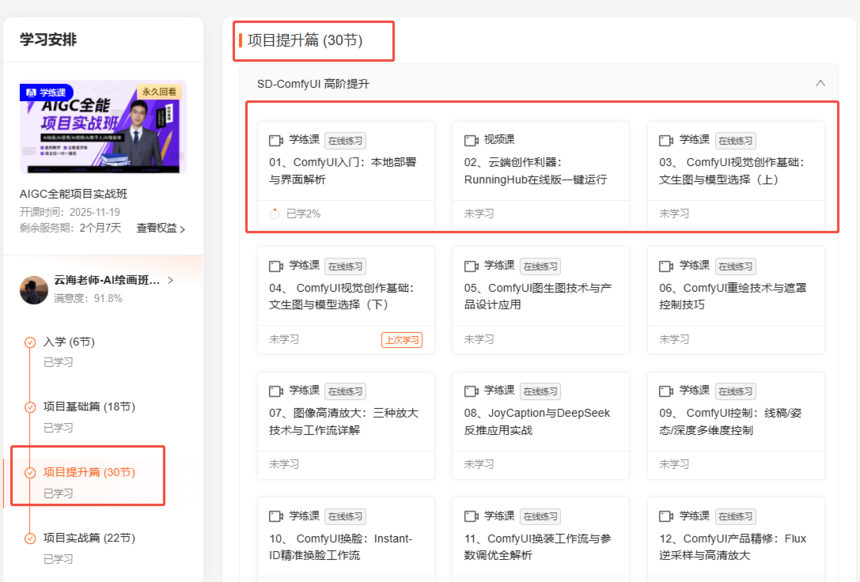Click the 学练课 badge on course banner
Screen dimensions: 860x582
(x=46, y=92)
